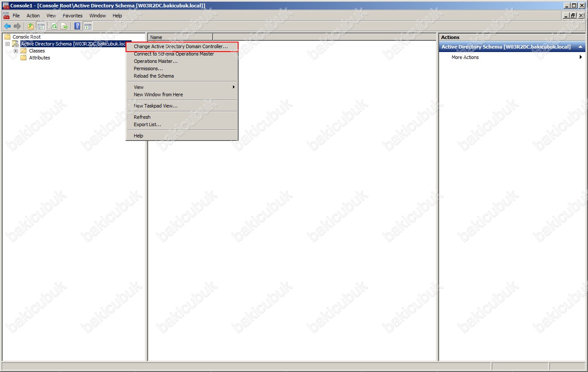Click the Active Directory Schema node icon
The image size is (588, 372).
coord(16,44)
